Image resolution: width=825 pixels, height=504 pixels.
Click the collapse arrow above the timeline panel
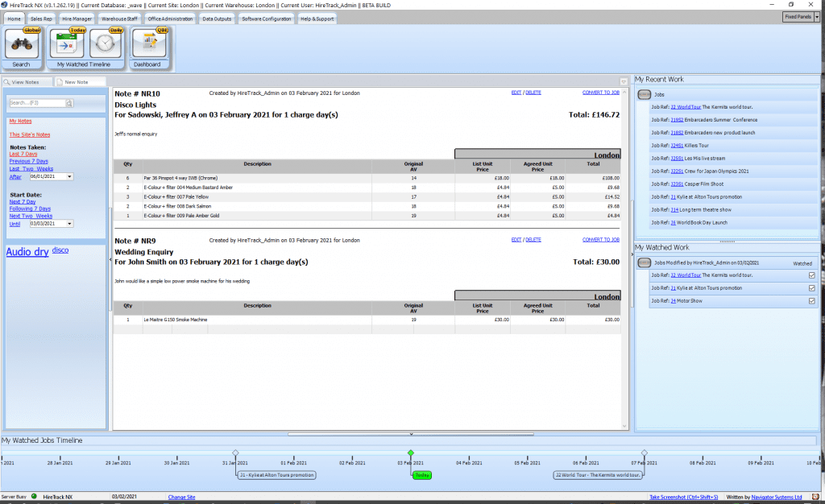pos(411,434)
